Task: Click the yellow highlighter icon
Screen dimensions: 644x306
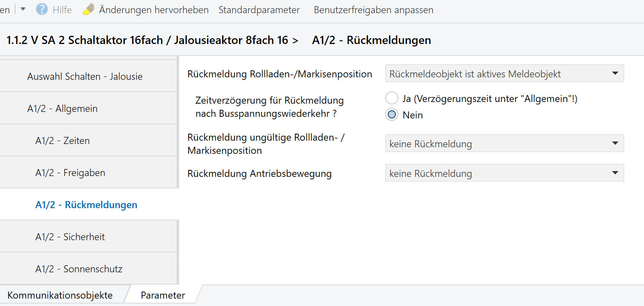Action: tap(88, 9)
